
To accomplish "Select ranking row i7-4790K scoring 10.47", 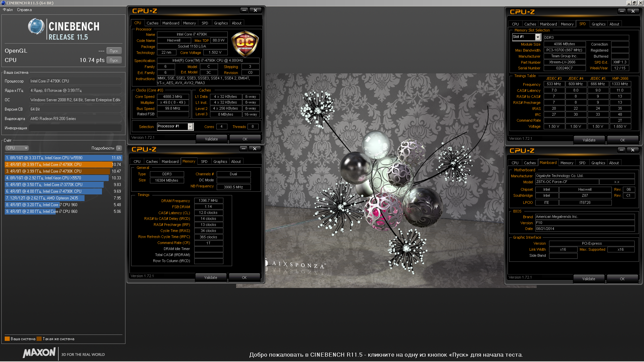I will pyautogui.click(x=63, y=171).
